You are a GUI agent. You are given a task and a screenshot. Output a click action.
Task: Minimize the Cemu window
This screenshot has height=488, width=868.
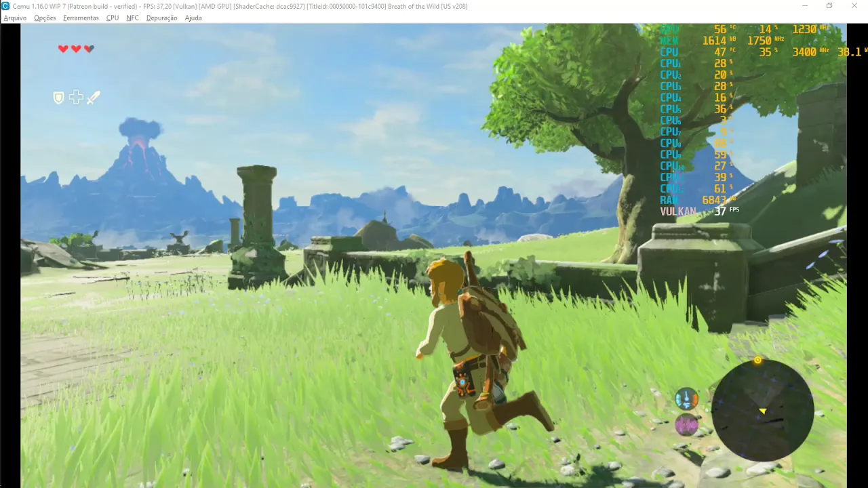(x=804, y=6)
